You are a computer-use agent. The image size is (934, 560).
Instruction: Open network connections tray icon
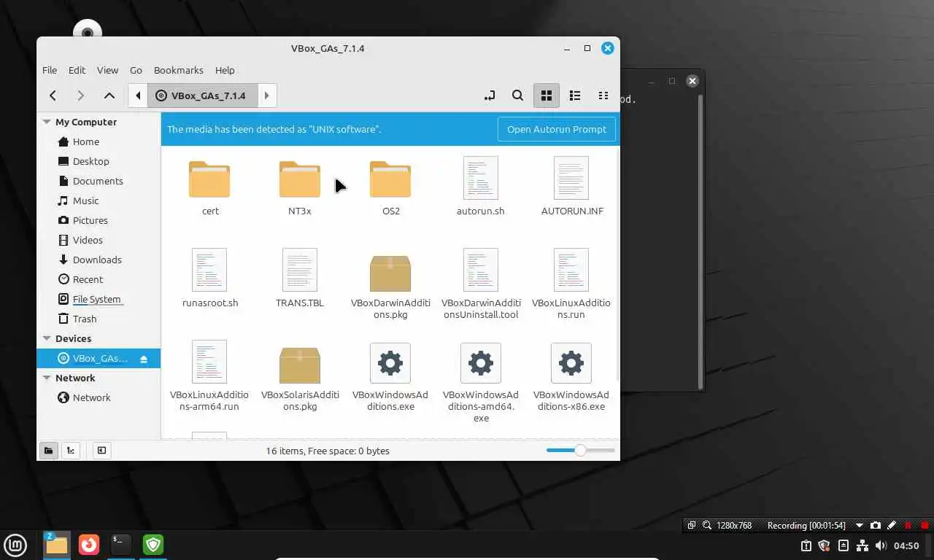tap(862, 545)
